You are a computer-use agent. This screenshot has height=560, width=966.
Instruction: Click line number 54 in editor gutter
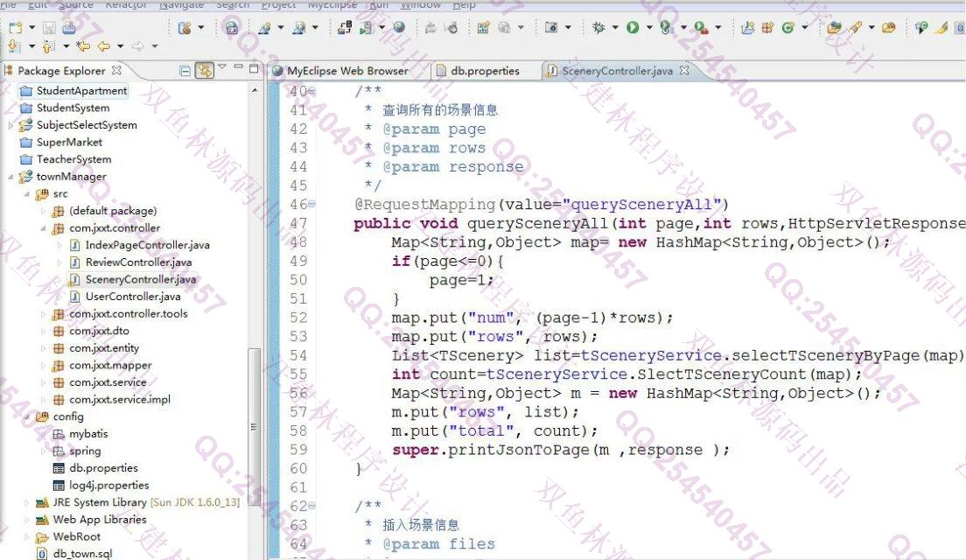click(x=298, y=355)
